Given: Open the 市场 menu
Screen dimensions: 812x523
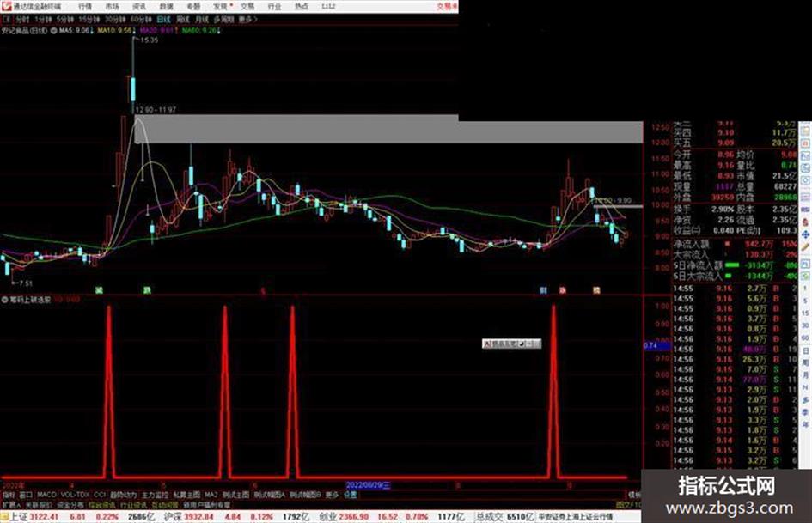Looking at the screenshot, I should click(x=112, y=7).
